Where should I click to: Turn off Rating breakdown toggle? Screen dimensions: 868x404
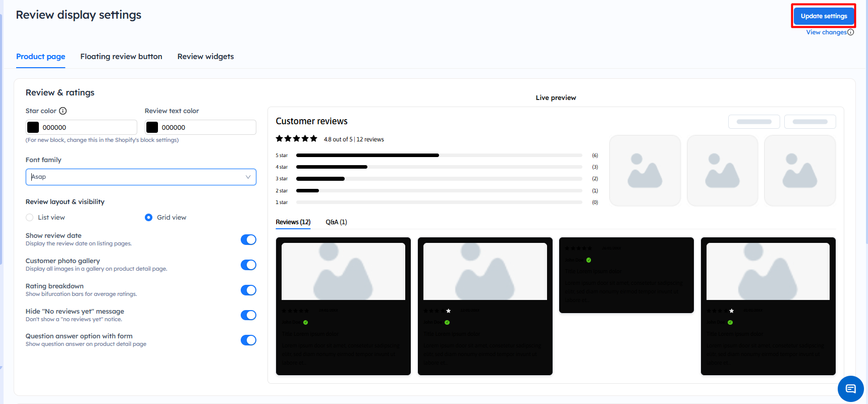(248, 290)
